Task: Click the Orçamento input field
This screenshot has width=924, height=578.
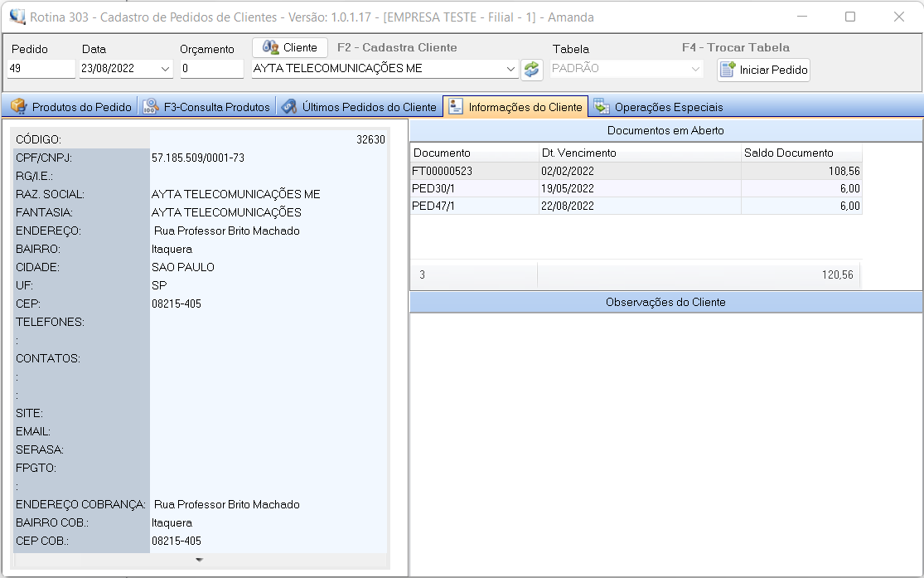Action: (211, 69)
